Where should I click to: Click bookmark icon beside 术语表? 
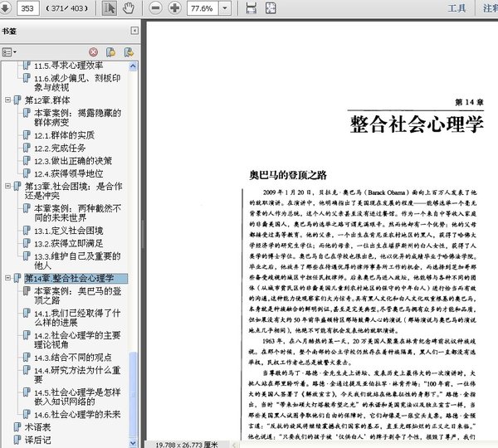coord(17,427)
